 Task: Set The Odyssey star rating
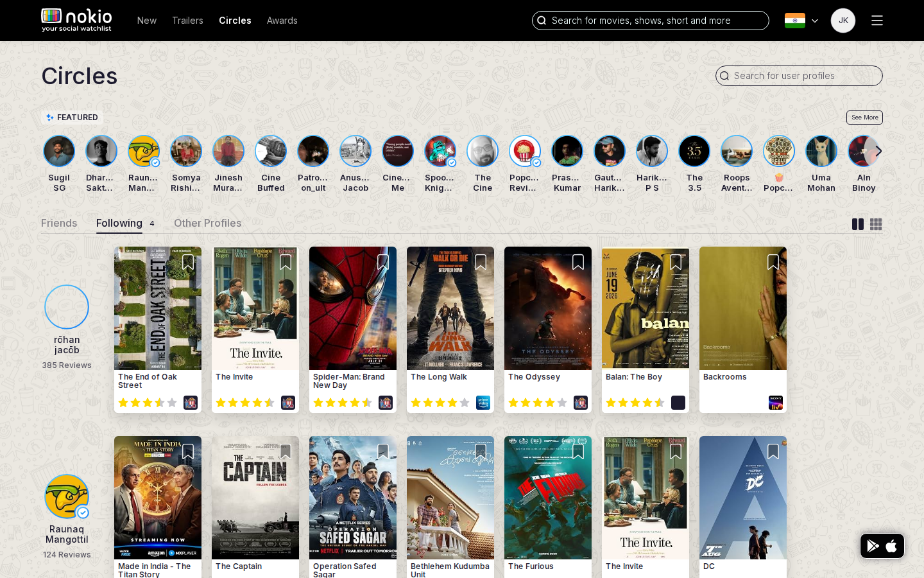[x=538, y=403]
